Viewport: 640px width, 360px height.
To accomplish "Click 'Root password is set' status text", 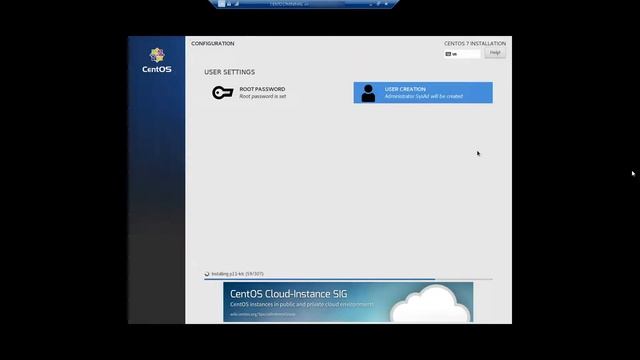I will click(x=262, y=96).
